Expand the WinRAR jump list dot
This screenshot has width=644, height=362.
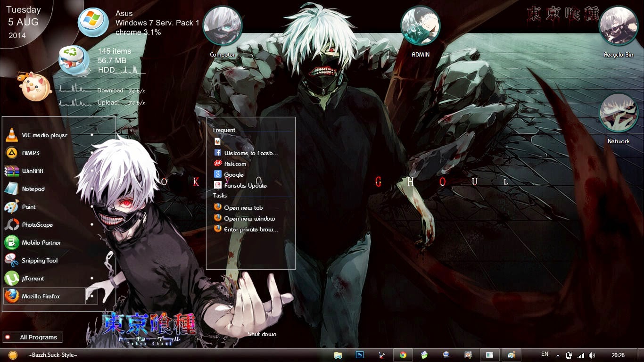point(92,171)
